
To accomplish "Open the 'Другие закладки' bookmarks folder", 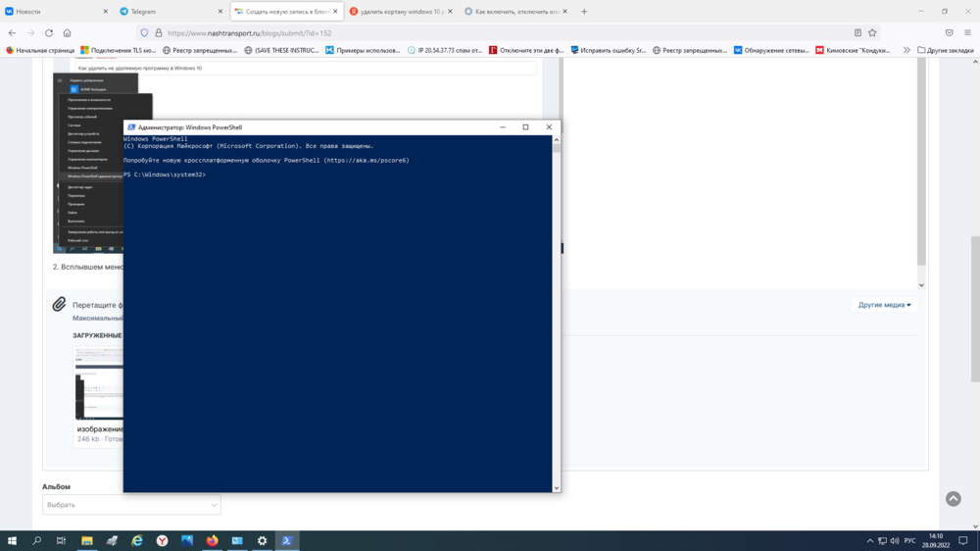I will coord(946,50).
